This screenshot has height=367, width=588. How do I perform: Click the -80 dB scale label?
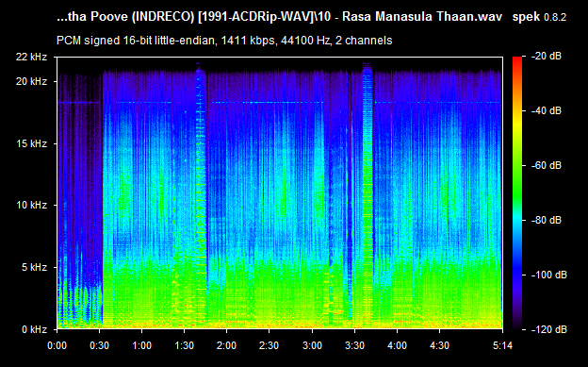pos(547,220)
